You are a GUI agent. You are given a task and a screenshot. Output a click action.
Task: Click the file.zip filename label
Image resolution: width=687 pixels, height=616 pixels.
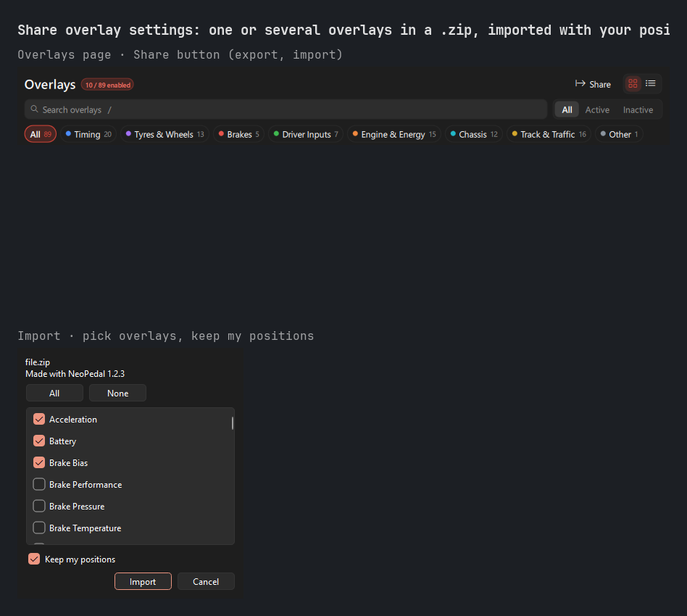(38, 362)
